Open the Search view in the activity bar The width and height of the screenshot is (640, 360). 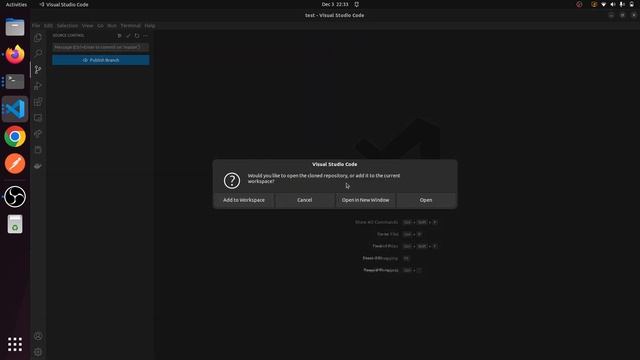38,53
